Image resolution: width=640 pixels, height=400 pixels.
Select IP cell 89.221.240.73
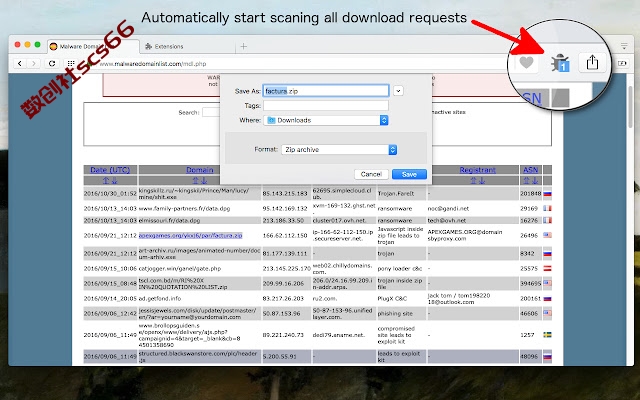click(x=283, y=335)
